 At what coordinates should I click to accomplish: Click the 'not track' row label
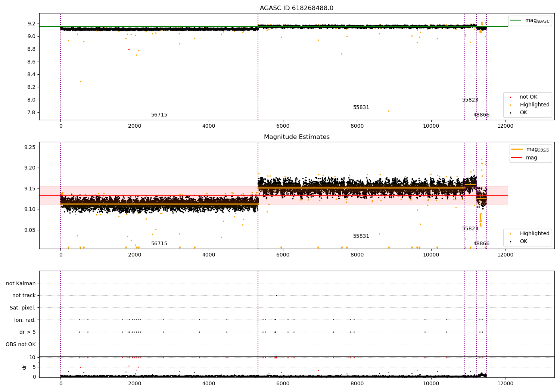click(x=24, y=295)
